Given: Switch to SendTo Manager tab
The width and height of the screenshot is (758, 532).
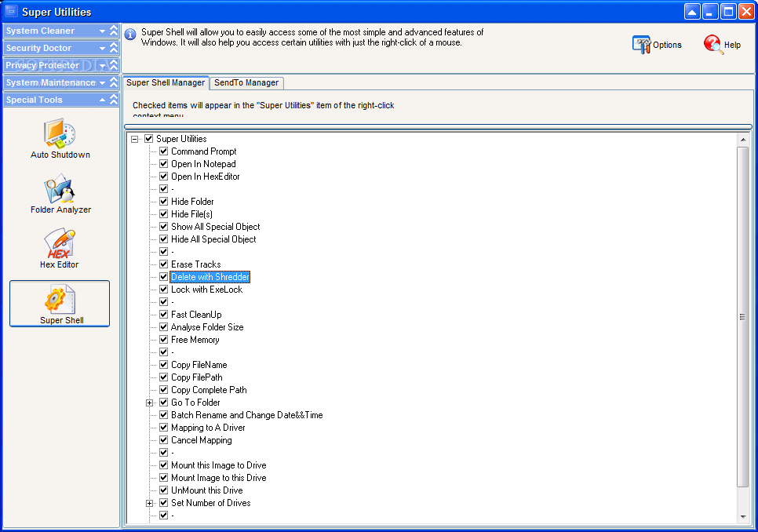Looking at the screenshot, I should pos(246,82).
